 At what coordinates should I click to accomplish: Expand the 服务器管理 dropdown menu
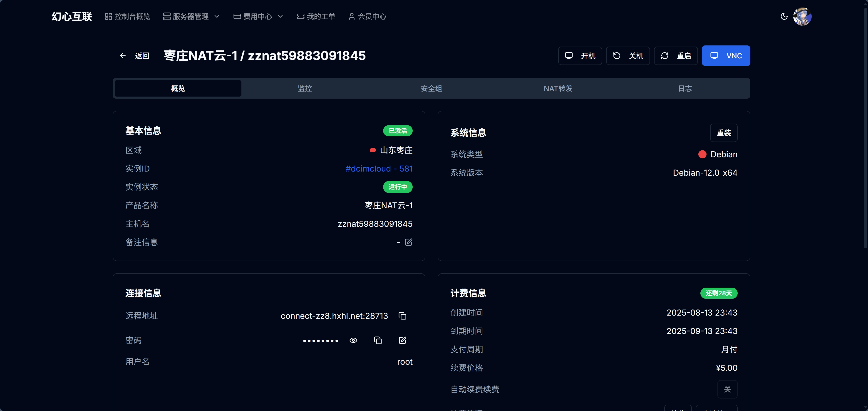click(191, 16)
